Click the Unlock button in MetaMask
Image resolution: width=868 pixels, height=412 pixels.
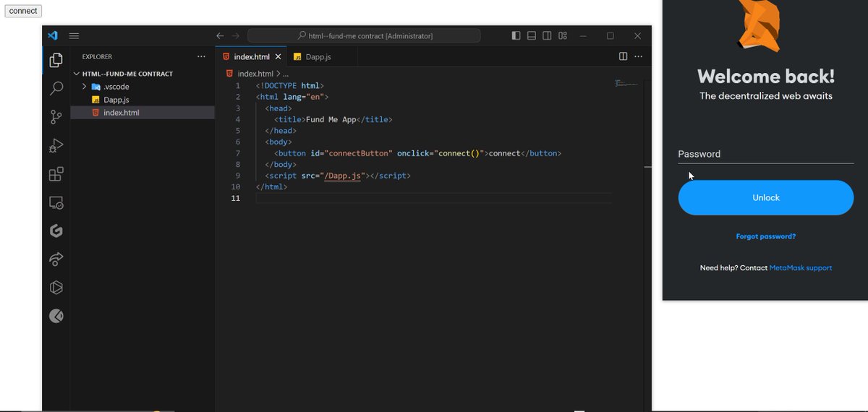pos(765,197)
